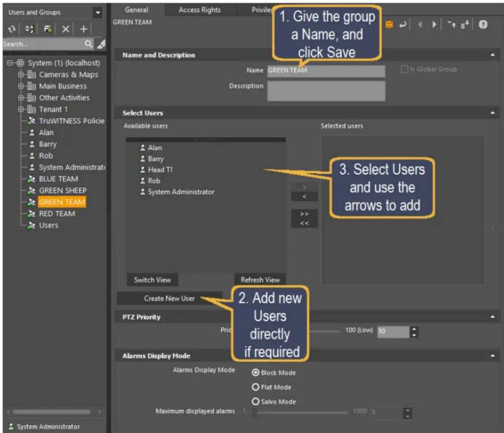Switch to the General tab
The width and height of the screenshot is (504, 433).
(x=137, y=10)
